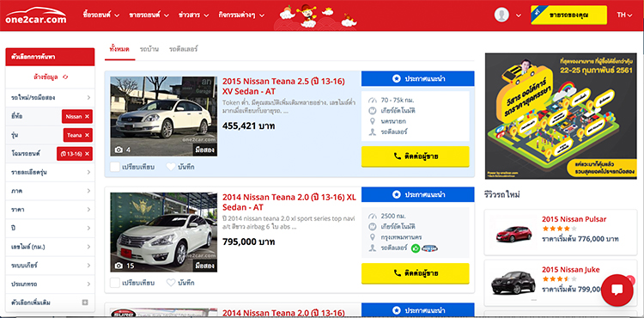Open the ข่าวสาร news menu
Screen dimensions: 644x318
pos(193,15)
